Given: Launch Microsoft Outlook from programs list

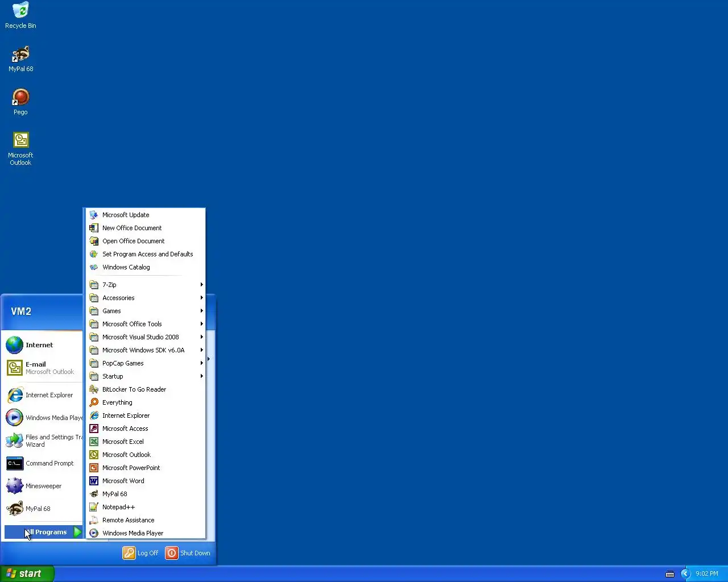Looking at the screenshot, I should click(x=146, y=455).
